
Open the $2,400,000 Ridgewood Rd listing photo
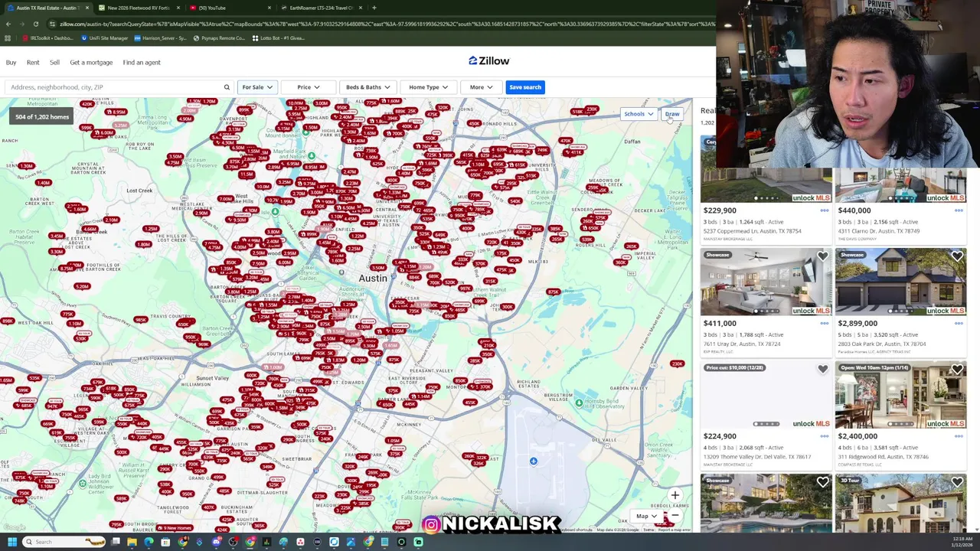[x=900, y=395]
